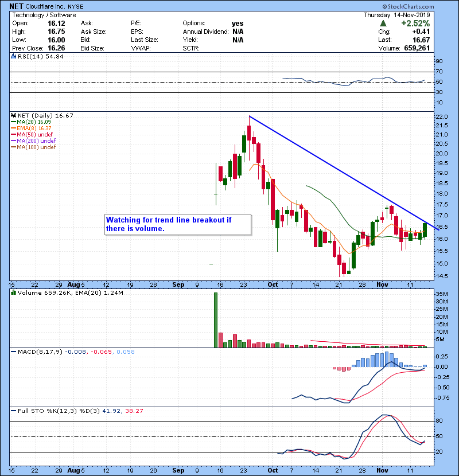Select the Prev Close value 16.26
This screenshot has width=459, height=476.
click(56, 48)
